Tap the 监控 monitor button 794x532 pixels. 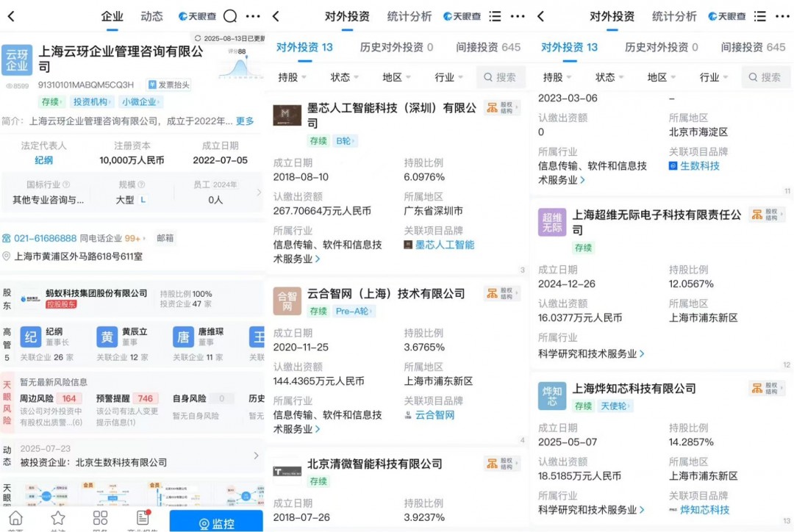216,522
